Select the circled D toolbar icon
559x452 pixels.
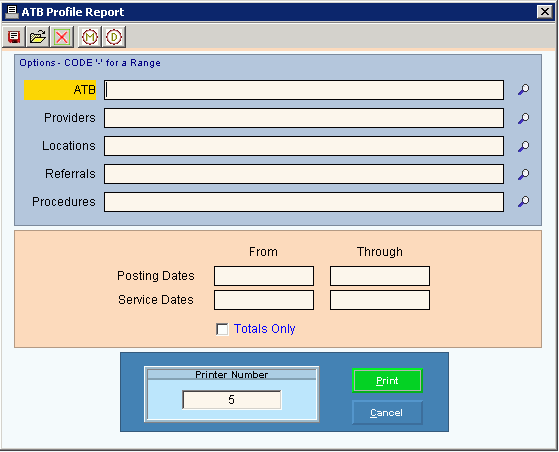tap(114, 37)
